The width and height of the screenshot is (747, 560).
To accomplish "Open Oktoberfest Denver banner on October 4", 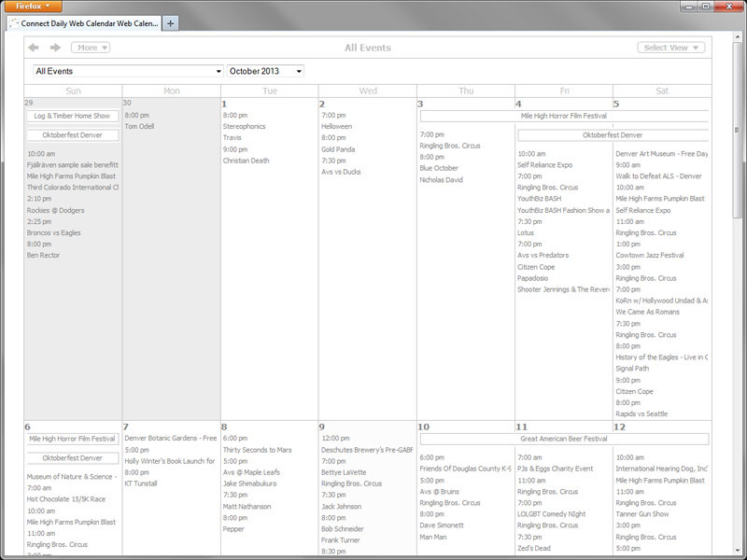I will coord(613,135).
